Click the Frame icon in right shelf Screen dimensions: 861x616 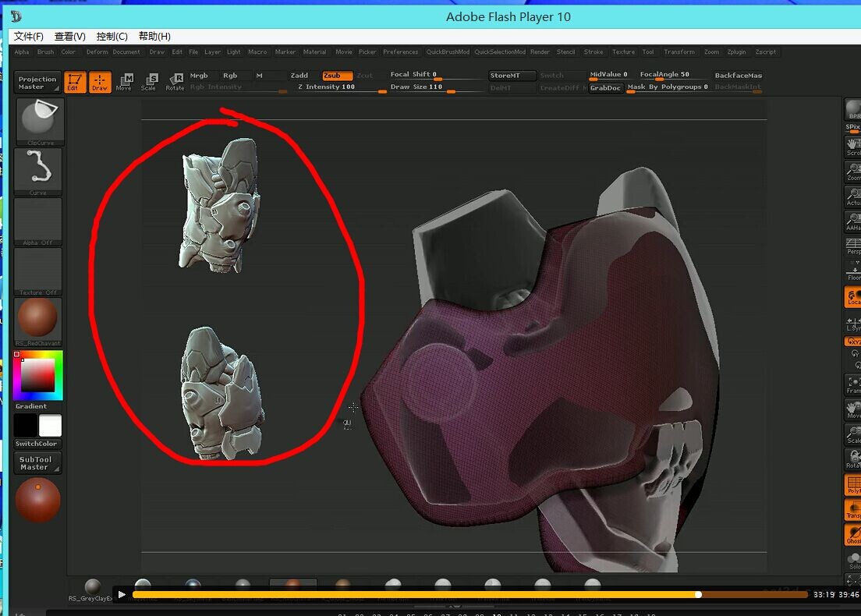pyautogui.click(x=852, y=384)
